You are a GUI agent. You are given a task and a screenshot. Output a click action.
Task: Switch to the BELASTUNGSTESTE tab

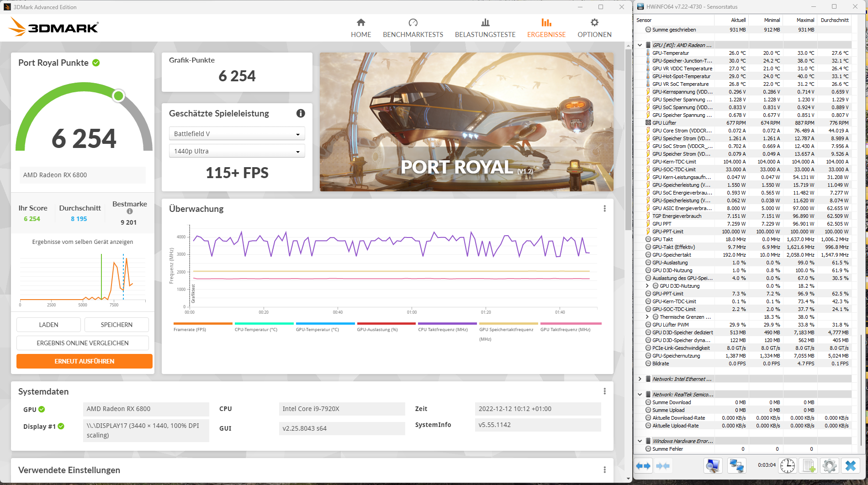[485, 28]
